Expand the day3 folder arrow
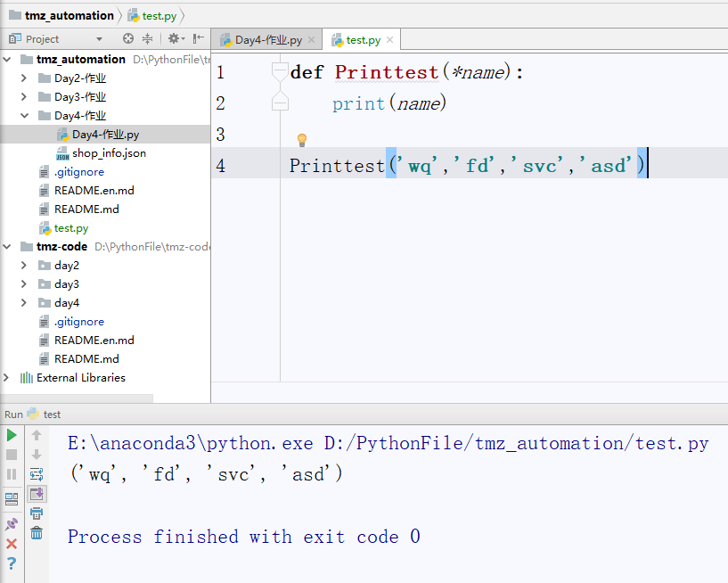Image resolution: width=728 pixels, height=583 pixels. pos(24,283)
